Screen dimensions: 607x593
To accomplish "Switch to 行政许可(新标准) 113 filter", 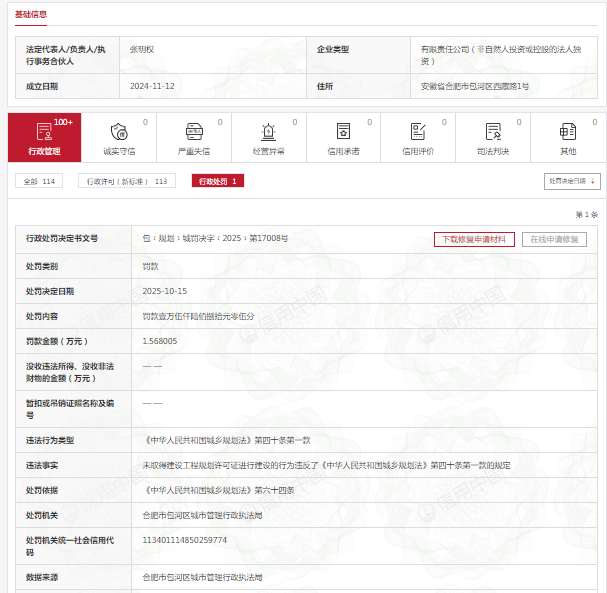I will pos(125,181).
